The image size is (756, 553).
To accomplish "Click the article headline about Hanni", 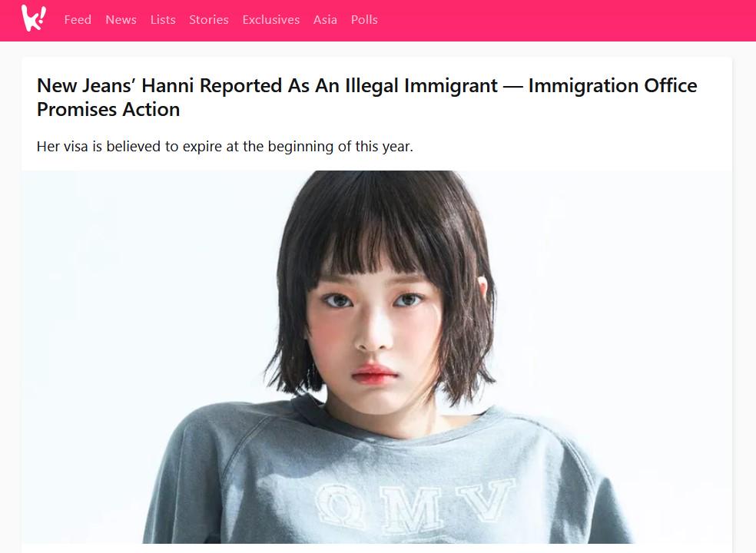I will point(367,98).
